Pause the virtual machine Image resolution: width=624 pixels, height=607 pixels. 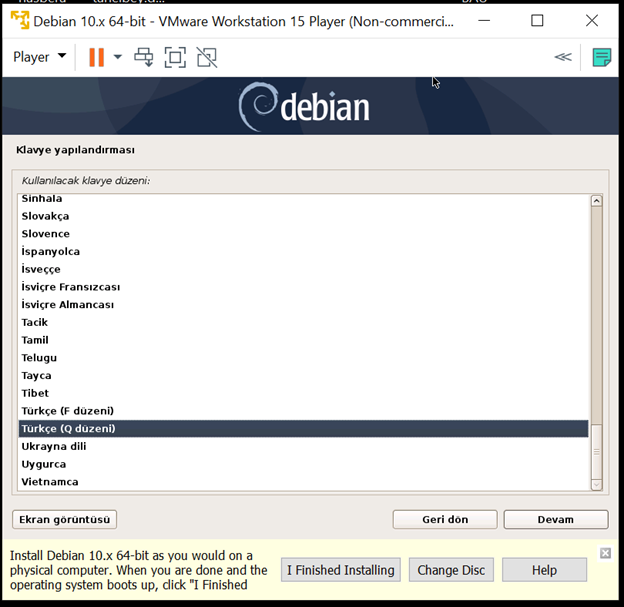click(96, 57)
